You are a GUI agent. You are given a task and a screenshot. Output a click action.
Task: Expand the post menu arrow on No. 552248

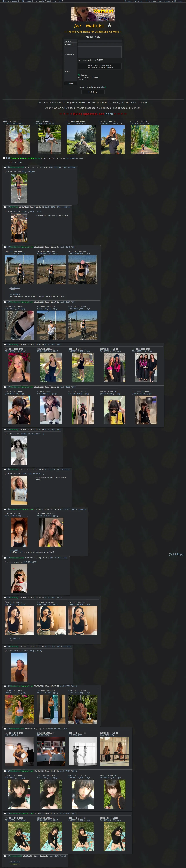7,207
